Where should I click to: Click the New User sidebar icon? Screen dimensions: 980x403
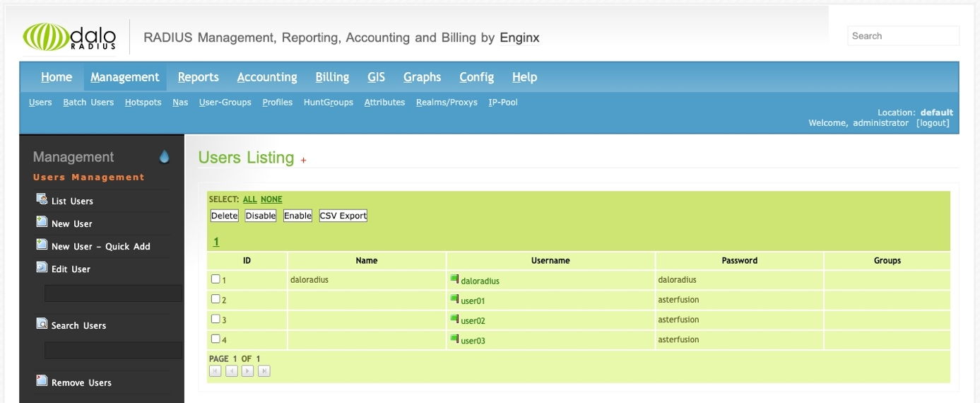(42, 223)
